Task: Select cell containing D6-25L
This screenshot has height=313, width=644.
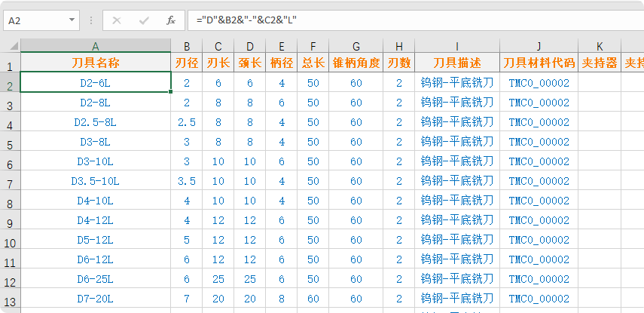Action: click(x=96, y=279)
